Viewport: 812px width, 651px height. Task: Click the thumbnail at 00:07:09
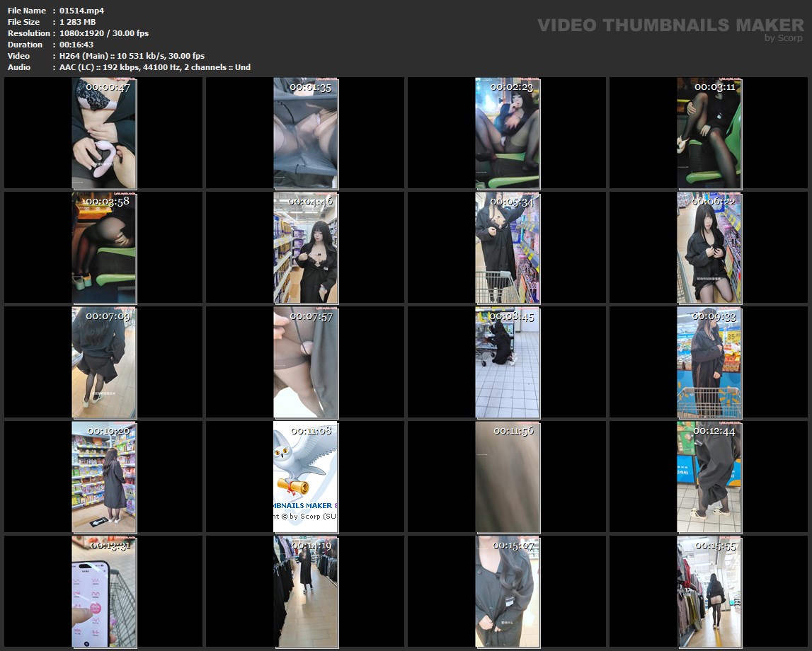(104, 362)
